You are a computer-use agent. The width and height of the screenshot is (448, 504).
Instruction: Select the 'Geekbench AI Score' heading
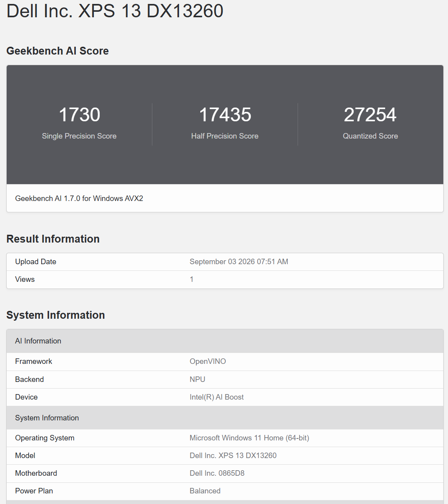[x=58, y=51]
